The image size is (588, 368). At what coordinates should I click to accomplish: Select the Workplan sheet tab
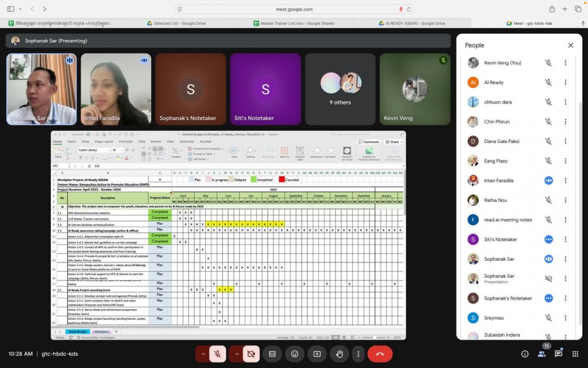[x=101, y=331]
